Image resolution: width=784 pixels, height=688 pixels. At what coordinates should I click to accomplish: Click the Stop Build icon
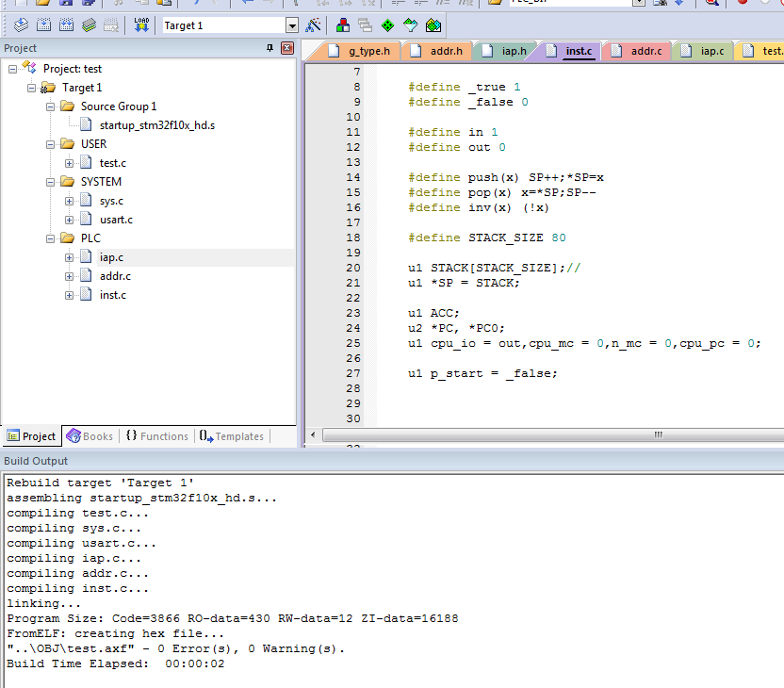click(111, 25)
